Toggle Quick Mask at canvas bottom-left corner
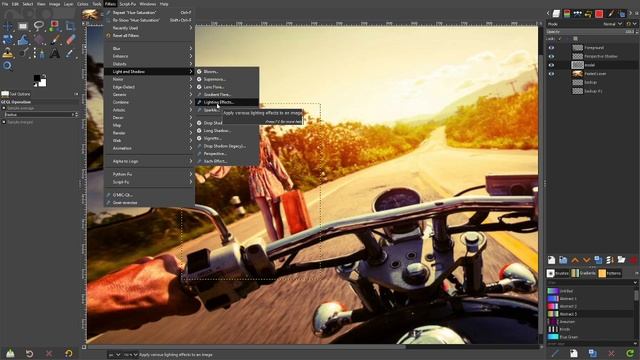The height and width of the screenshot is (360, 640). (x=84, y=347)
